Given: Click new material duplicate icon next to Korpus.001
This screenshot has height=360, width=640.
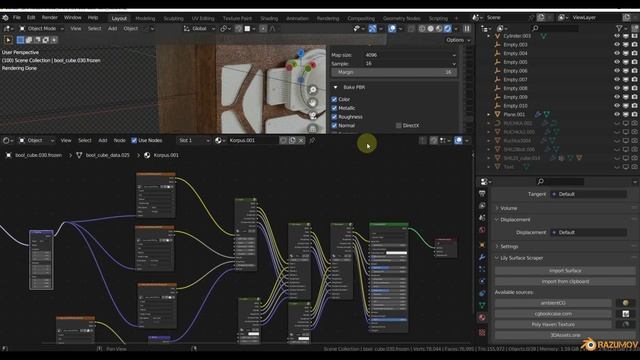Looking at the screenshot, I should coord(292,140).
